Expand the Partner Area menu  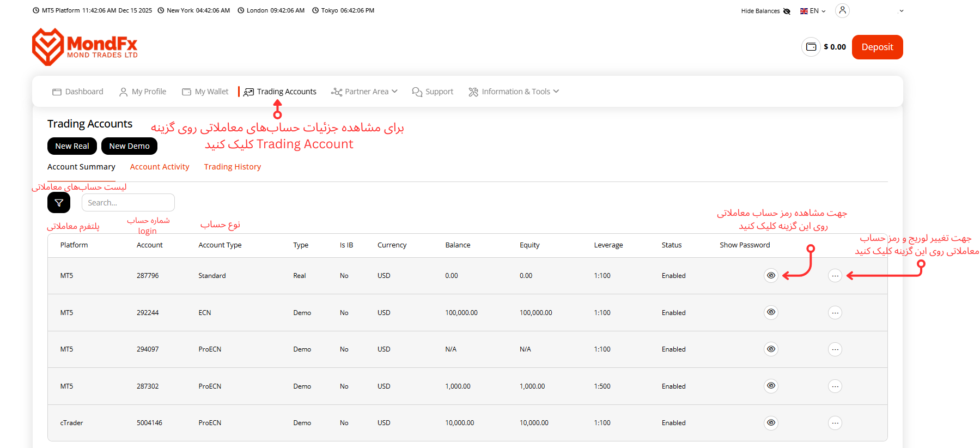coord(364,92)
